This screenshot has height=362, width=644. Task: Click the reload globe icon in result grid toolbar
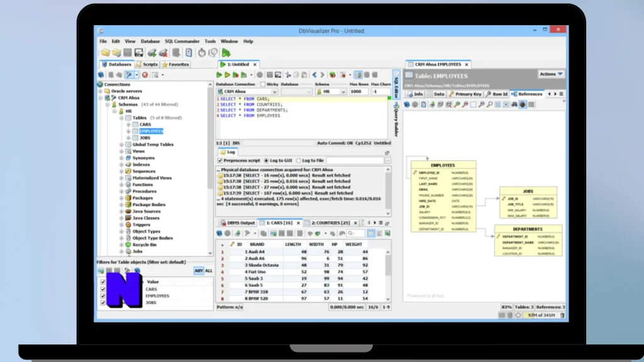pyautogui.click(x=219, y=234)
